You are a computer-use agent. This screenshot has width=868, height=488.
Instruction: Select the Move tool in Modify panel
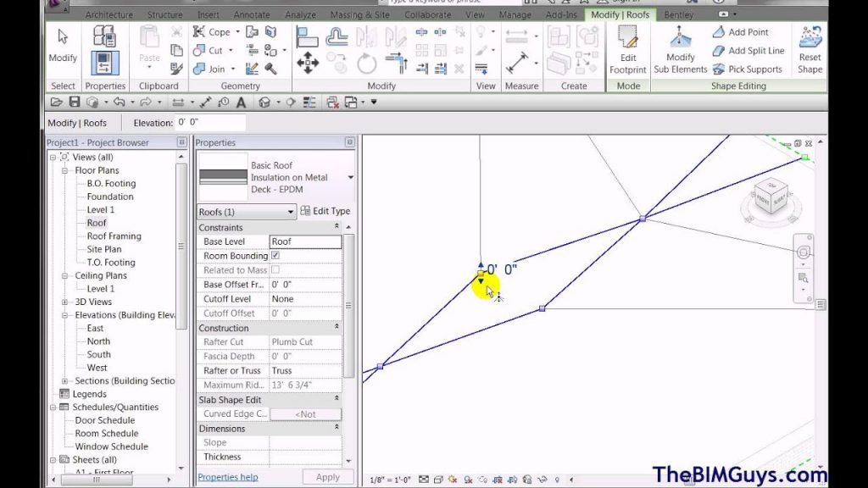click(x=308, y=63)
